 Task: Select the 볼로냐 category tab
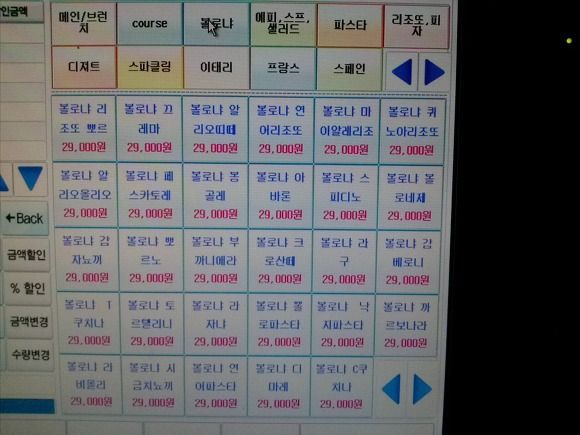[x=216, y=24]
